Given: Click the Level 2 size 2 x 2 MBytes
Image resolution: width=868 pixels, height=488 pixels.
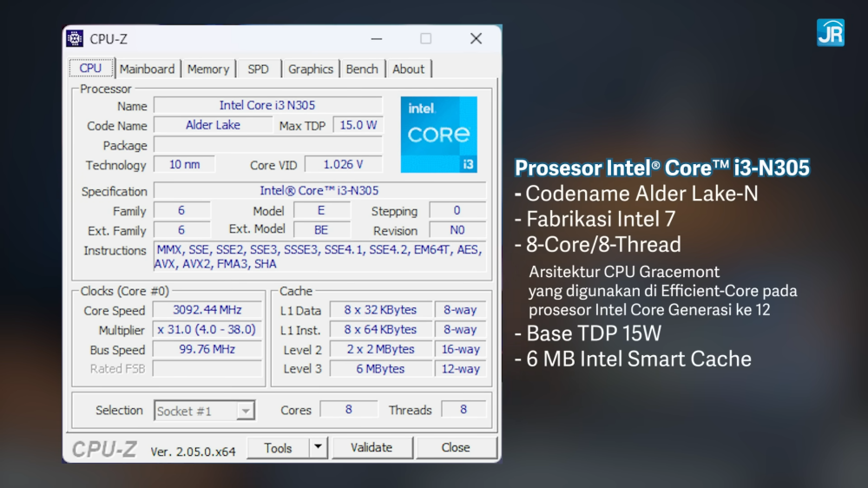Looking at the screenshot, I should (380, 349).
